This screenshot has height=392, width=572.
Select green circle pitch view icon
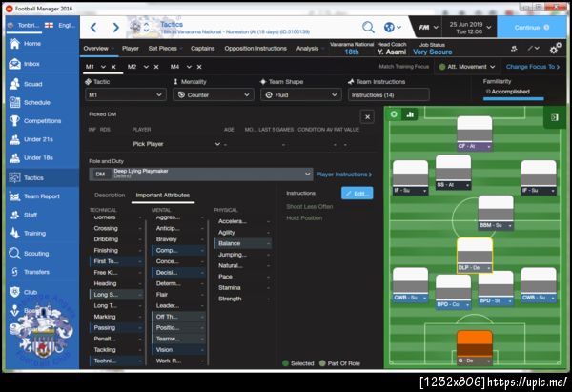click(x=394, y=114)
